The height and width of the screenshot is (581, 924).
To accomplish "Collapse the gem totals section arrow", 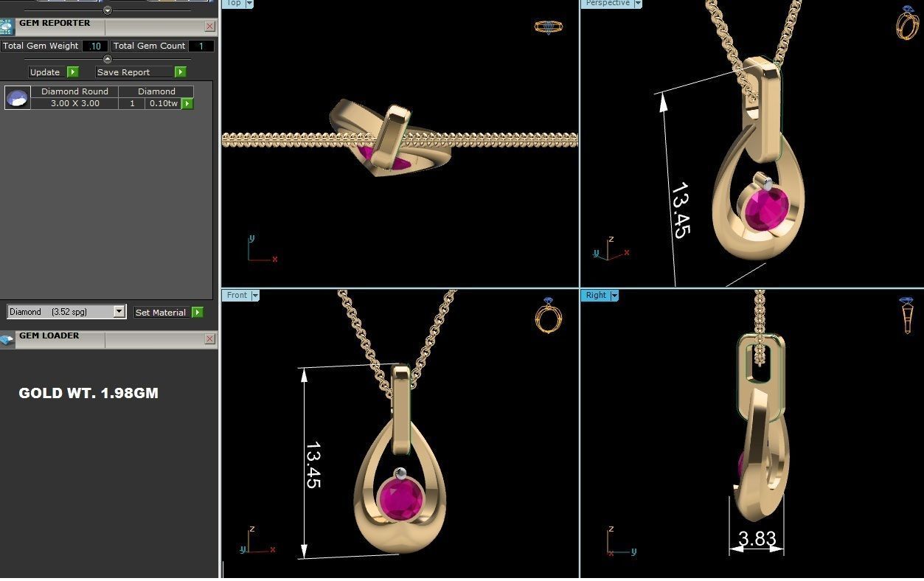I will [x=108, y=59].
